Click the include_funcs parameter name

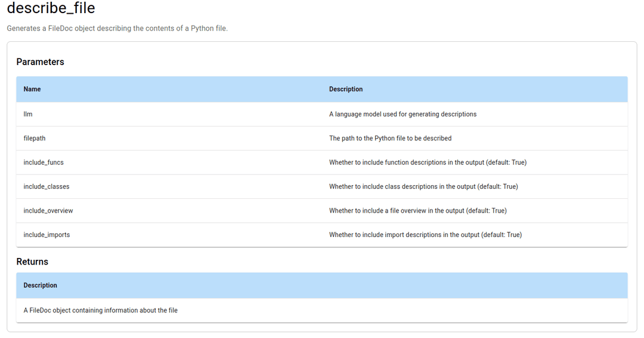pos(44,162)
